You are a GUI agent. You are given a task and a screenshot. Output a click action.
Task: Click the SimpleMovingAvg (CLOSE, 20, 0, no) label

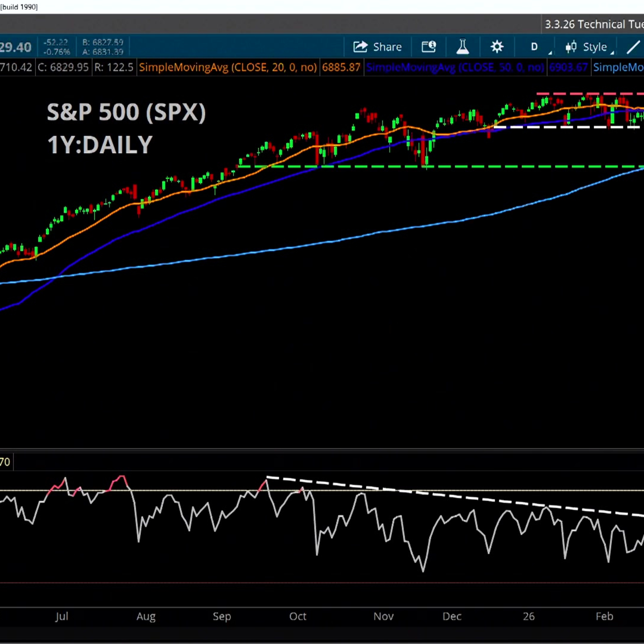228,67
